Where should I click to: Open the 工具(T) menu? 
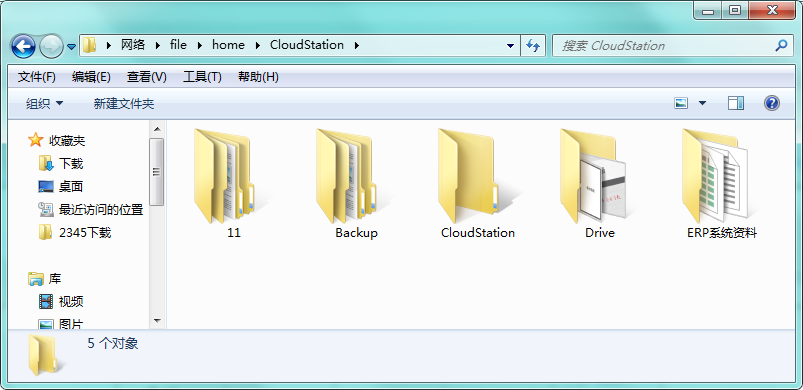(202, 77)
